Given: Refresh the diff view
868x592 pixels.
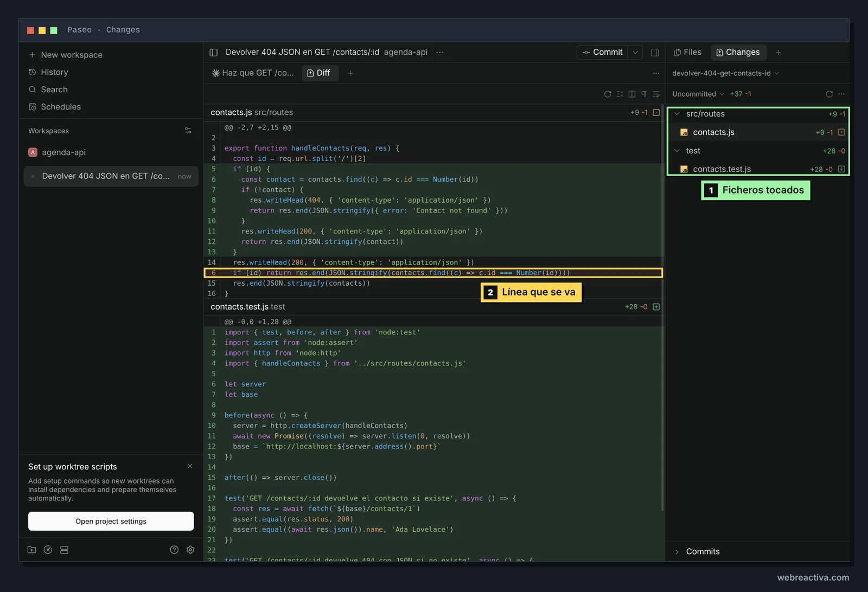Looking at the screenshot, I should coord(608,94).
